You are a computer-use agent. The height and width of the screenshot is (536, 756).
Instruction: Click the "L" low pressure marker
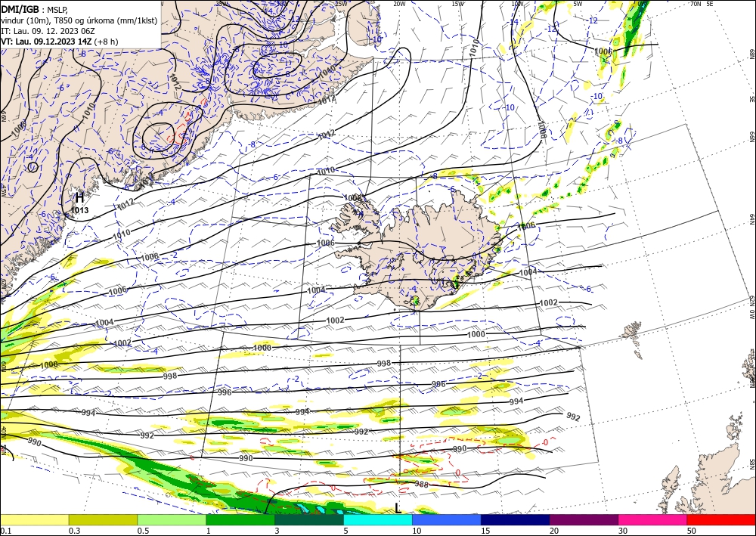pyautogui.click(x=398, y=508)
